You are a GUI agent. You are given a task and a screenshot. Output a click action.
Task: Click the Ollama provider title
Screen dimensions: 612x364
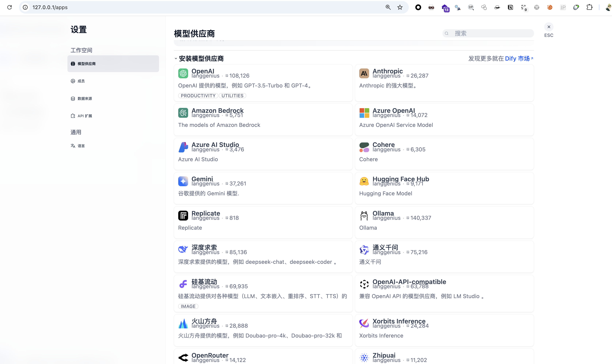tap(383, 213)
